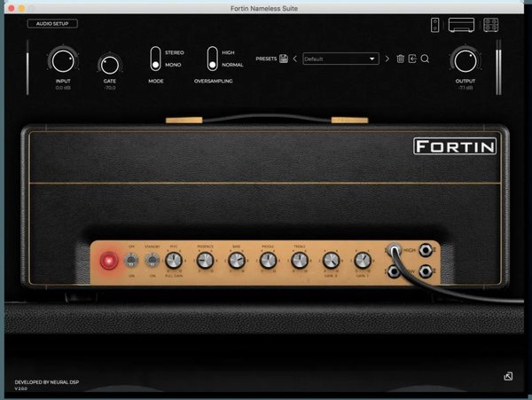Open the Default preset dropdown

click(x=340, y=59)
